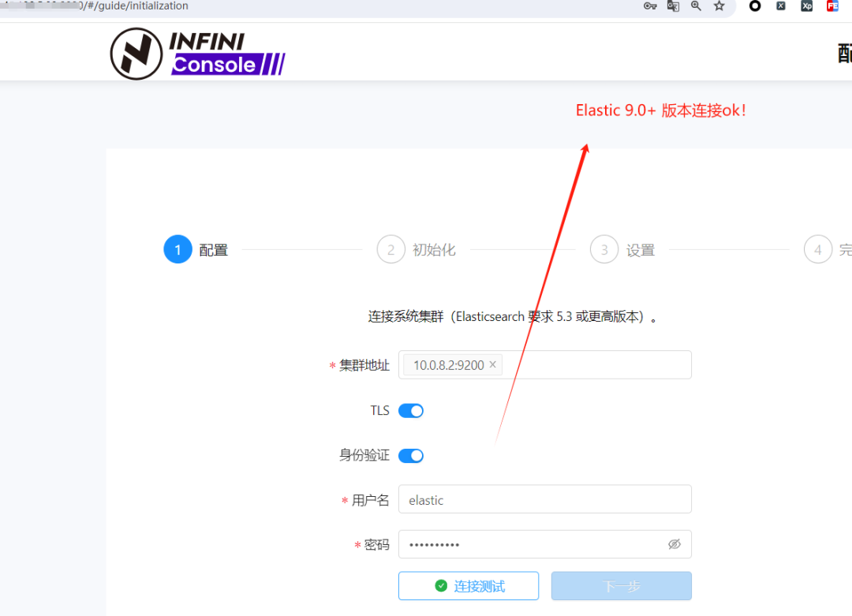Click the 集群地址 label
The height and width of the screenshot is (616, 852).
pyautogui.click(x=364, y=366)
